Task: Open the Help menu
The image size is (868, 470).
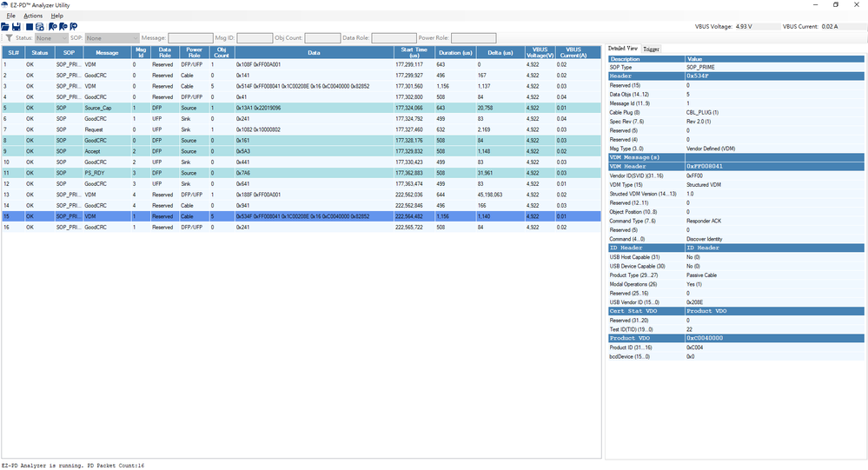Action: (57, 16)
